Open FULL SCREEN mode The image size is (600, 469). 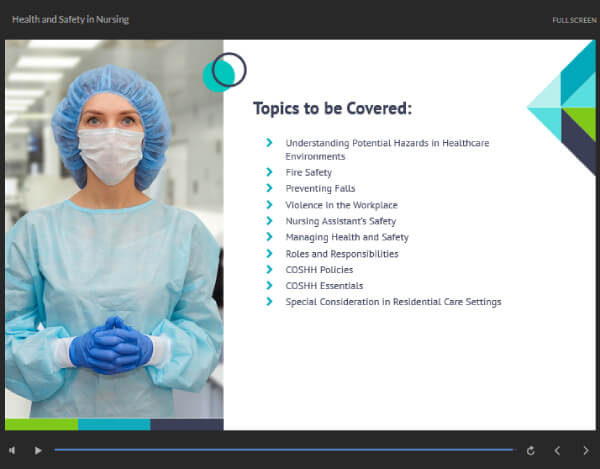coord(574,20)
